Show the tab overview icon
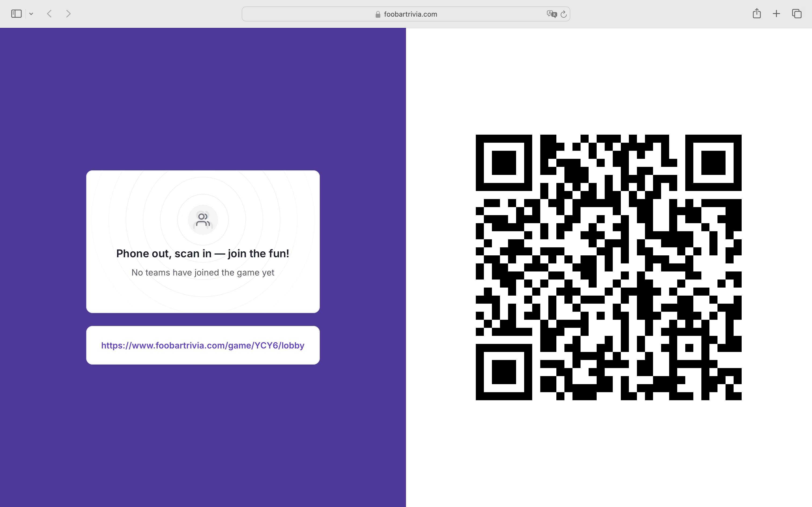 [797, 14]
